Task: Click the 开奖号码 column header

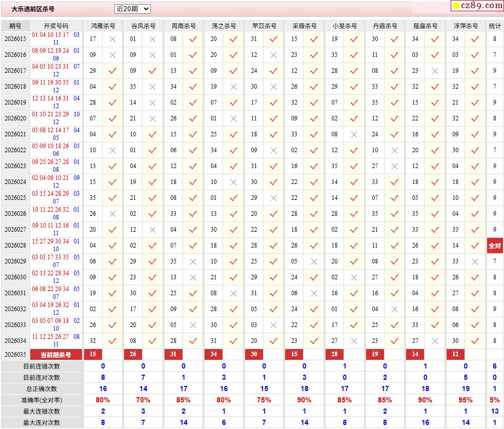Action: tap(56, 26)
